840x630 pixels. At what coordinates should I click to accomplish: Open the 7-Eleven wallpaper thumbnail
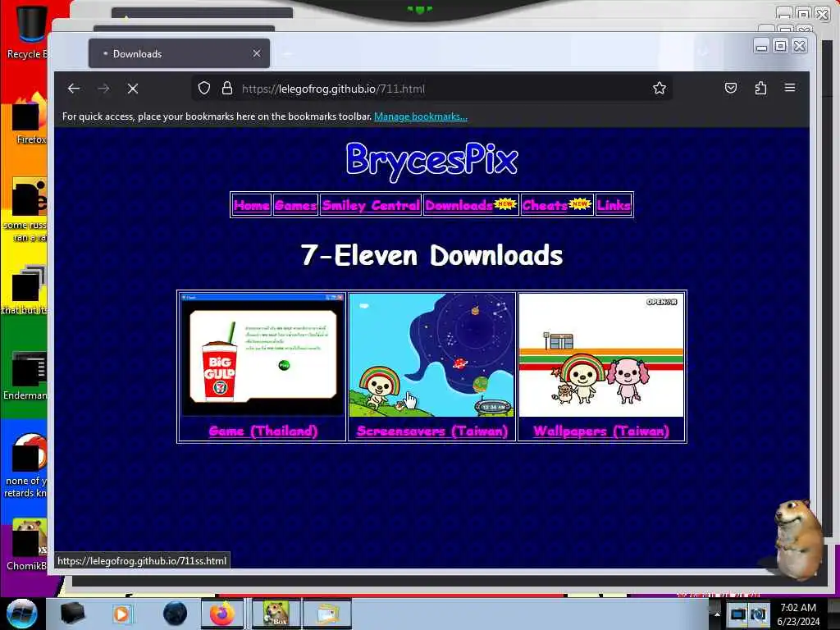[x=601, y=355]
